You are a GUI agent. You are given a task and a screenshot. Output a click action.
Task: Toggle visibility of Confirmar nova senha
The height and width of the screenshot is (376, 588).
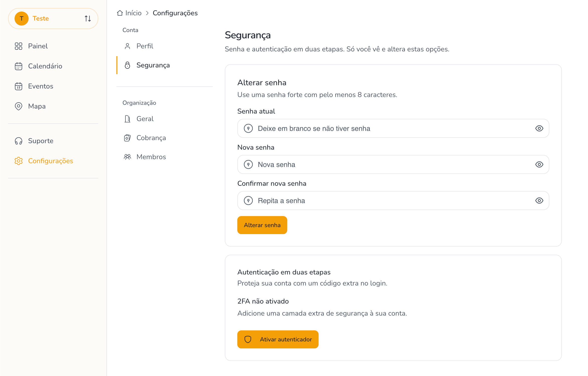[x=539, y=201]
